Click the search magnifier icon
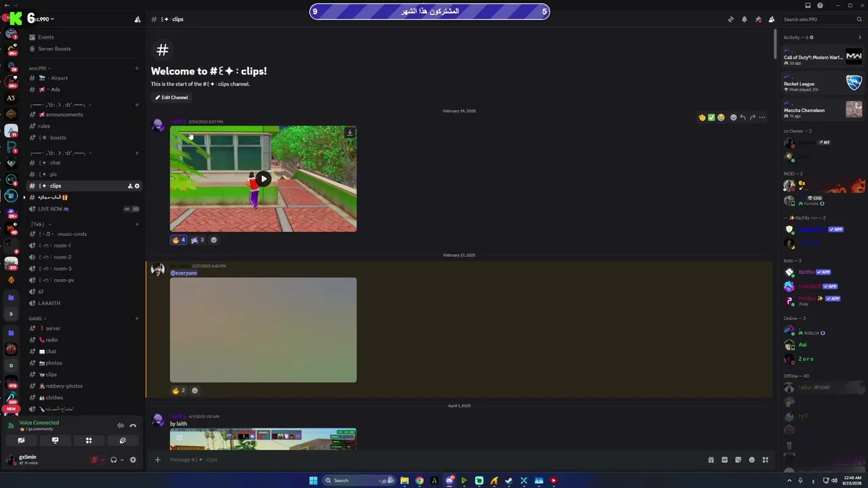Viewport: 868px width, 488px height. 859,19
